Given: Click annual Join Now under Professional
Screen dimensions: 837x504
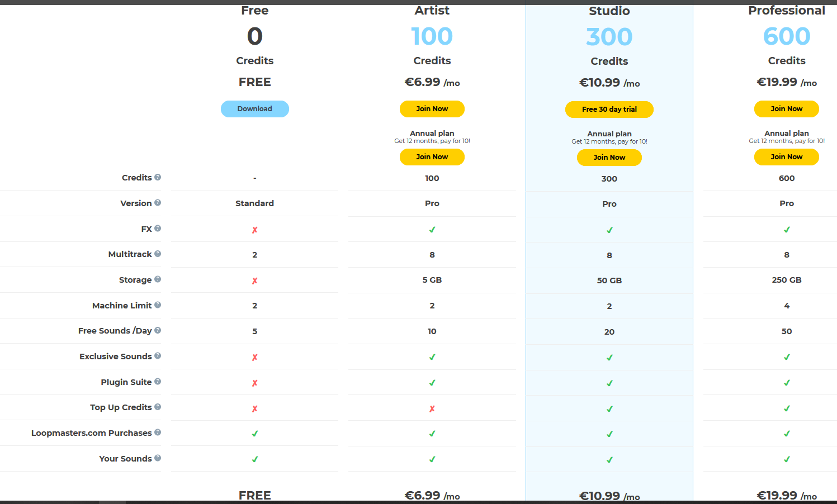Looking at the screenshot, I should (x=787, y=157).
